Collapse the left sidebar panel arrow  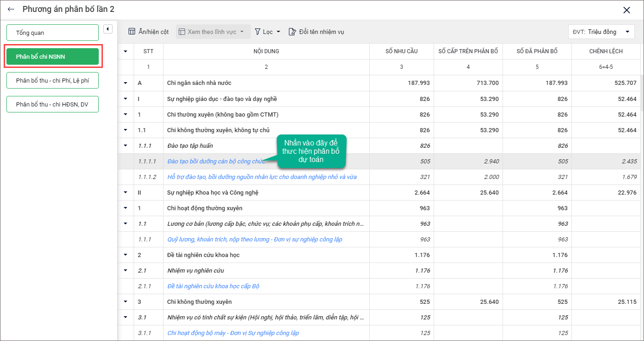click(107, 29)
